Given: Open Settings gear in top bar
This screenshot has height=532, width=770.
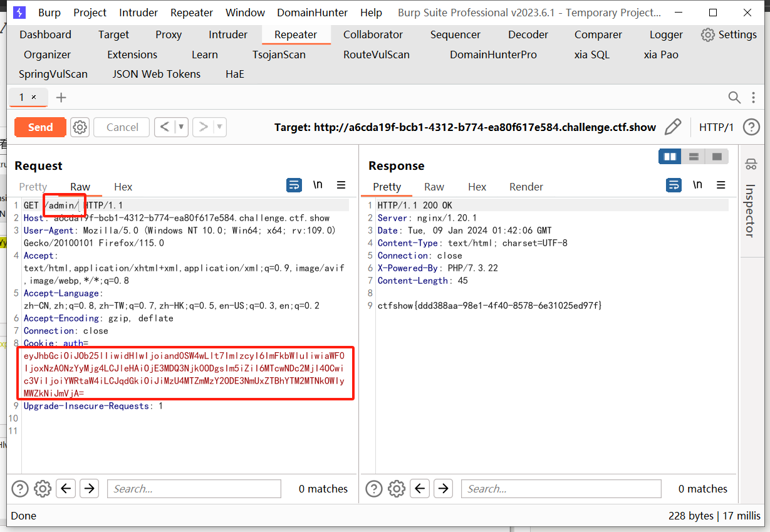Looking at the screenshot, I should [729, 34].
